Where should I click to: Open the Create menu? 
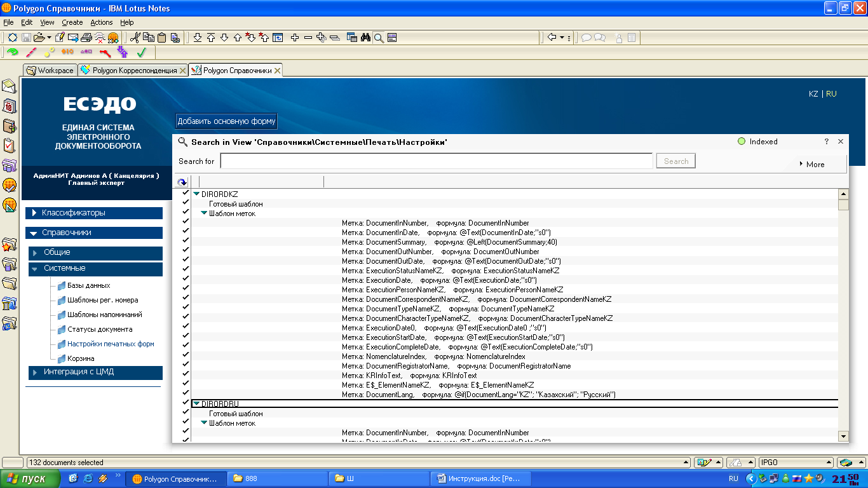(x=72, y=22)
